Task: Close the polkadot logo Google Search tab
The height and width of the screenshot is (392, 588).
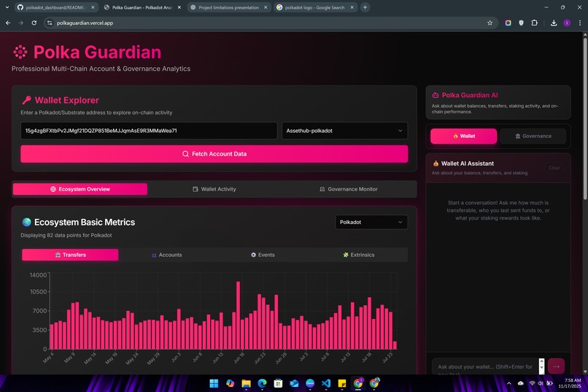Action: pyautogui.click(x=352, y=7)
